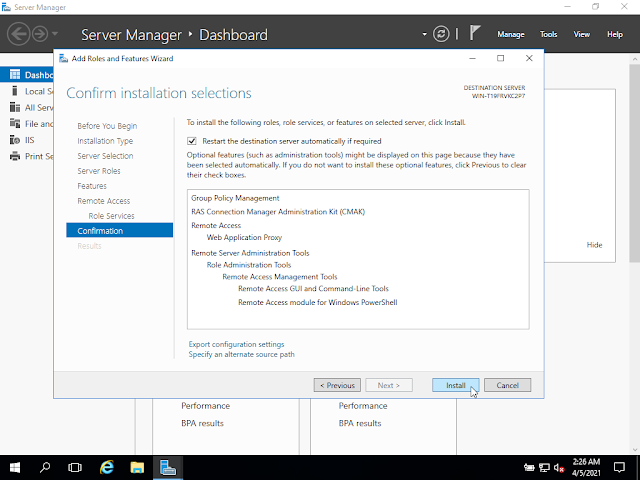Expand dropdown arrow beside refresh icon
The width and height of the screenshot is (640, 480).
[424, 34]
